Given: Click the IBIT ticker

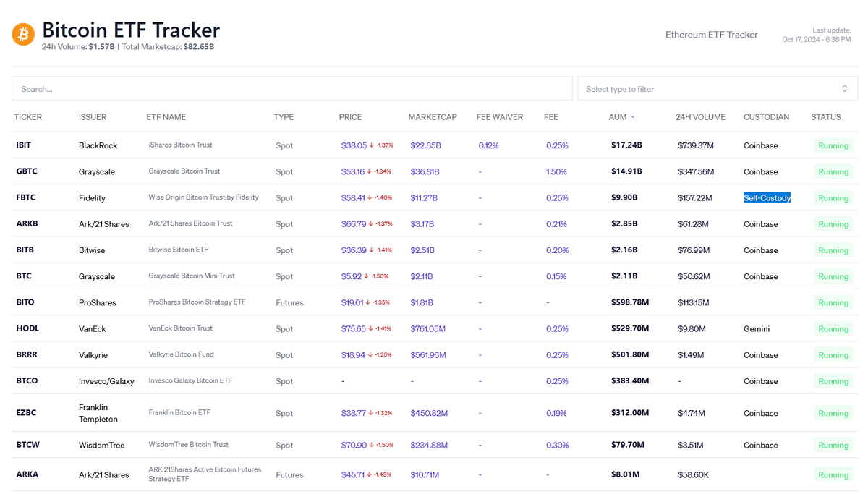Looking at the screenshot, I should tap(24, 145).
